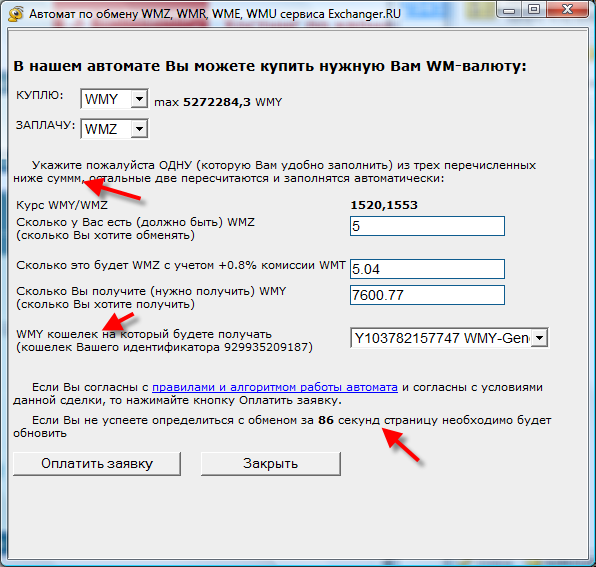
Task: Open the WMY wallet dropdown Y103782157747
Action: [x=449, y=338]
